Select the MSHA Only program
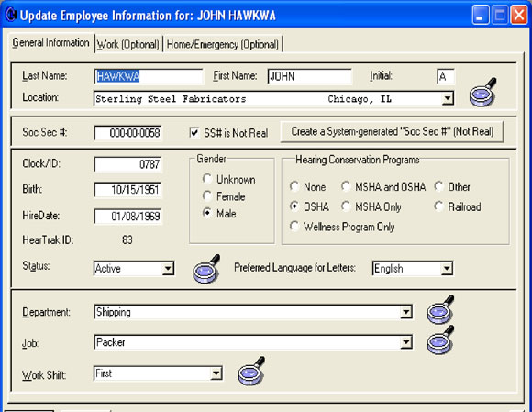Viewport: 532px width, 412px height. tap(346, 206)
